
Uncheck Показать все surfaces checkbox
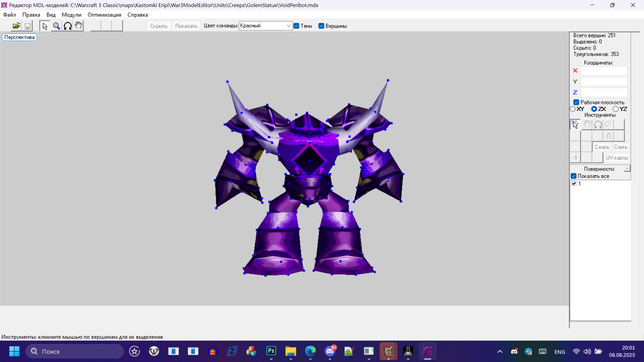click(x=574, y=176)
